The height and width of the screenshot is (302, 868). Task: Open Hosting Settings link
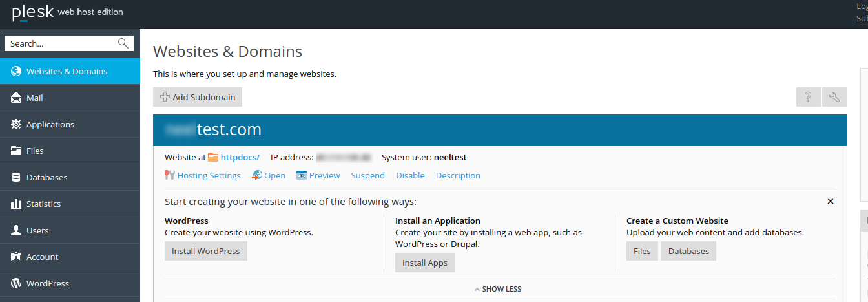coord(209,175)
